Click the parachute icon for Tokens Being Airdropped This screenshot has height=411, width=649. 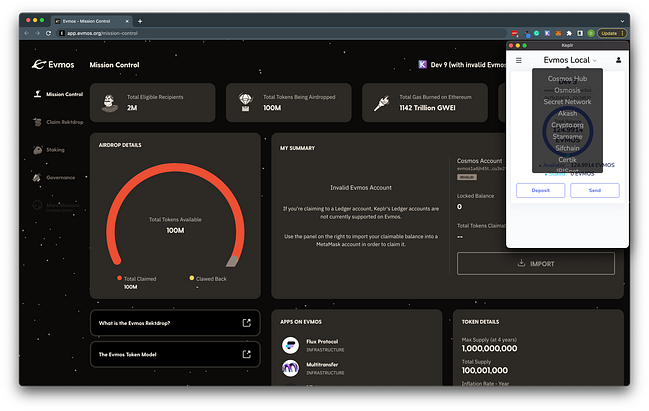coord(245,102)
